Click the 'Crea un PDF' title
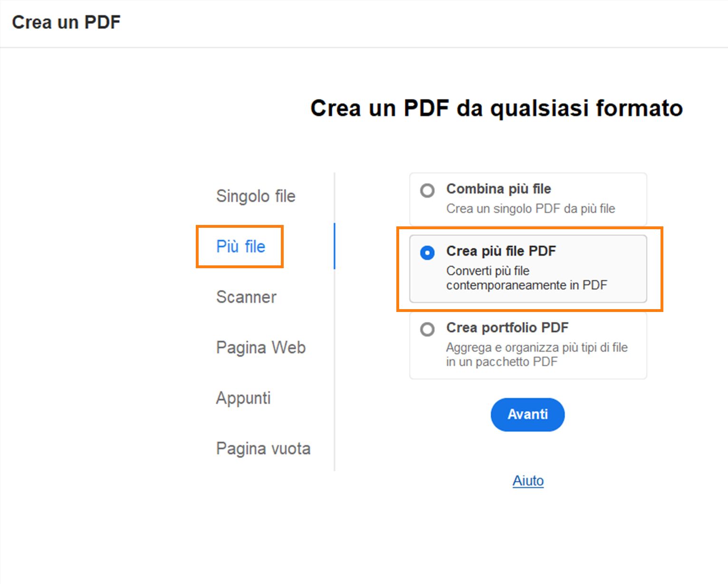This screenshot has width=728, height=584. coord(66,21)
